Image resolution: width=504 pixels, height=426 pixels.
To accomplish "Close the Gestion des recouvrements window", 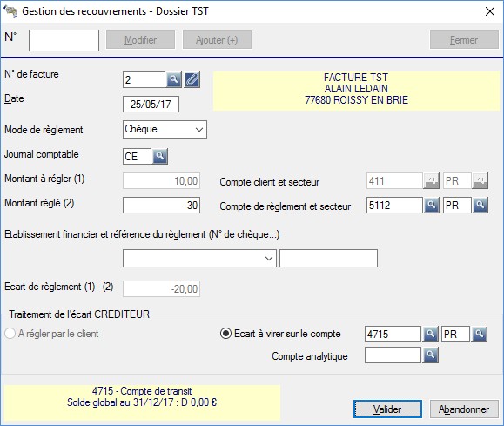I will 490,11.
